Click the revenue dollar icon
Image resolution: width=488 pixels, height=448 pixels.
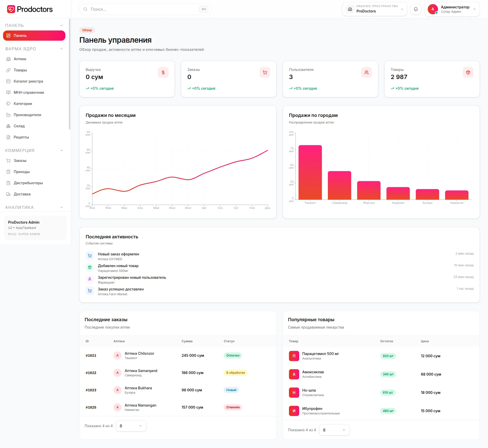[x=163, y=72]
